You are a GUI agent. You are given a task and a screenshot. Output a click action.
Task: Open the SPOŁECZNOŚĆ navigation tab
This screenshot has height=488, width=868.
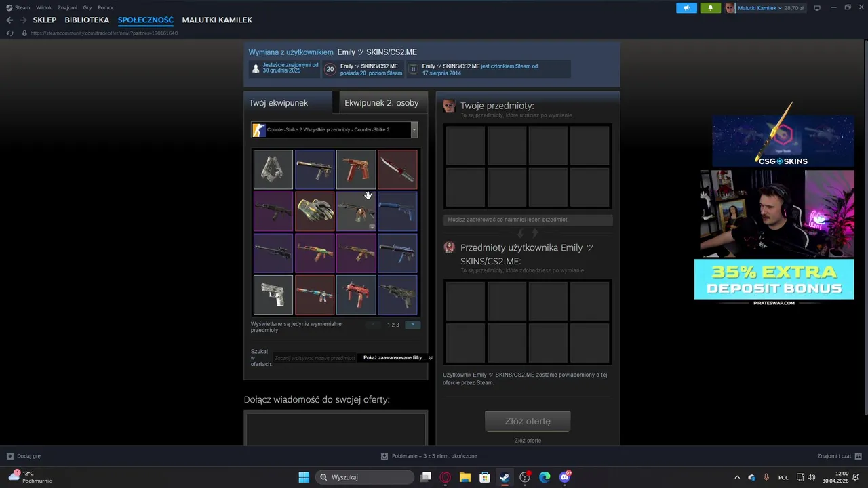point(146,20)
